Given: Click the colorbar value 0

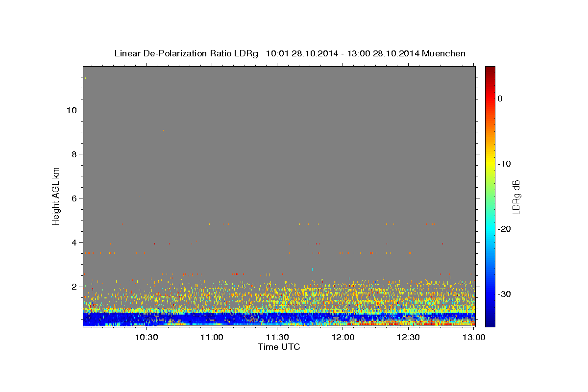Looking at the screenshot, I should point(500,98).
